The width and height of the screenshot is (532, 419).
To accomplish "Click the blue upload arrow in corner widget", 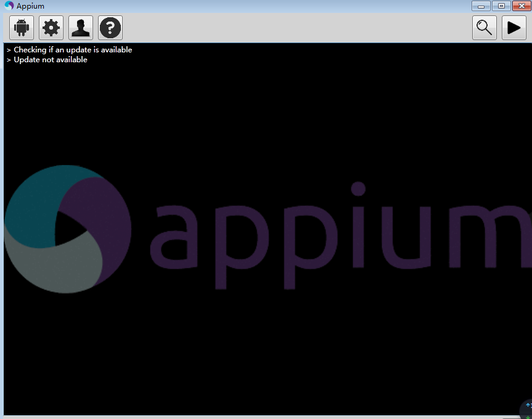I will coord(528,405).
